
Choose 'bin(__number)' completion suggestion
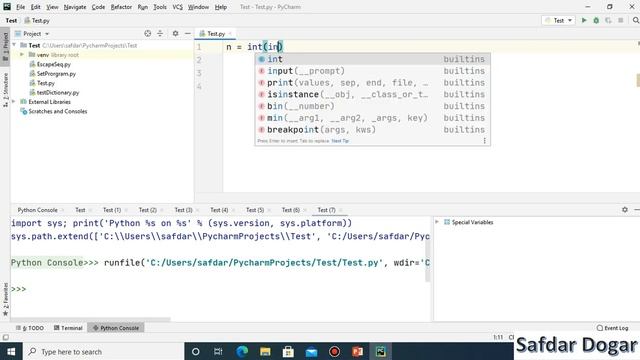373,106
